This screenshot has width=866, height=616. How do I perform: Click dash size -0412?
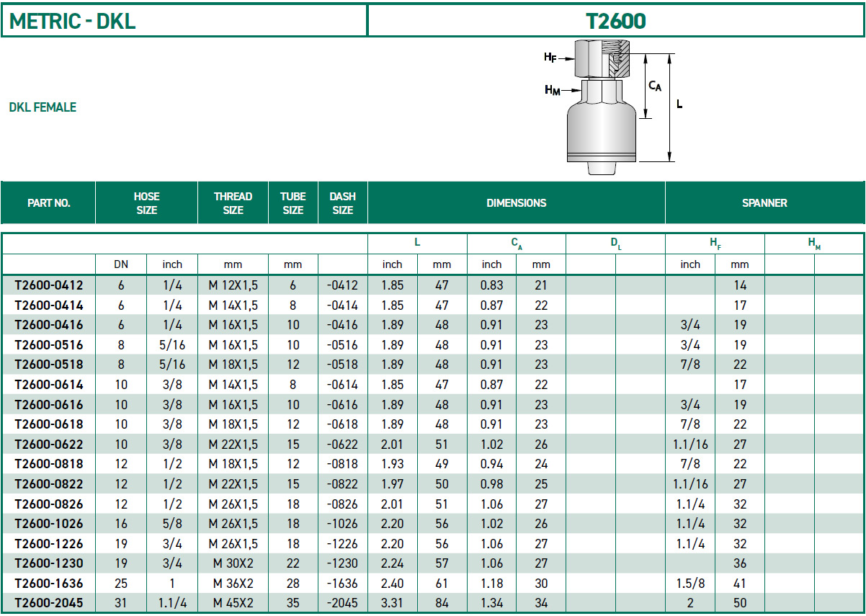click(342, 285)
